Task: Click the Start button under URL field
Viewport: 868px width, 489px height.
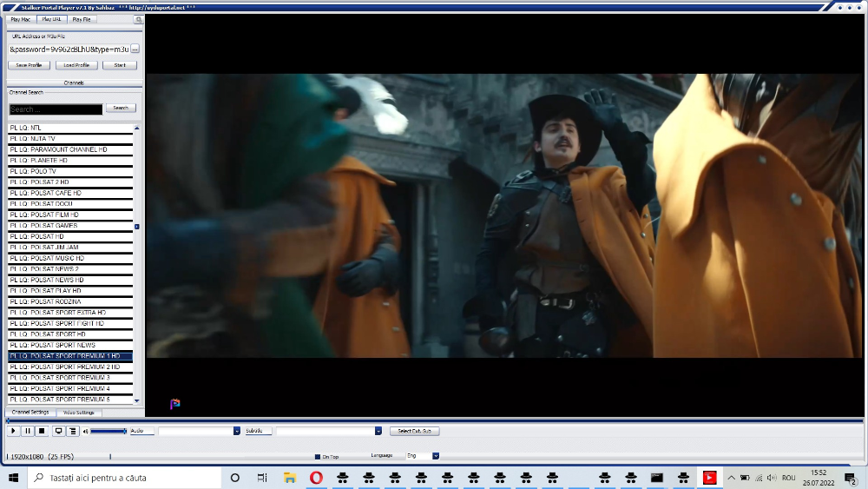Action: 120,65
